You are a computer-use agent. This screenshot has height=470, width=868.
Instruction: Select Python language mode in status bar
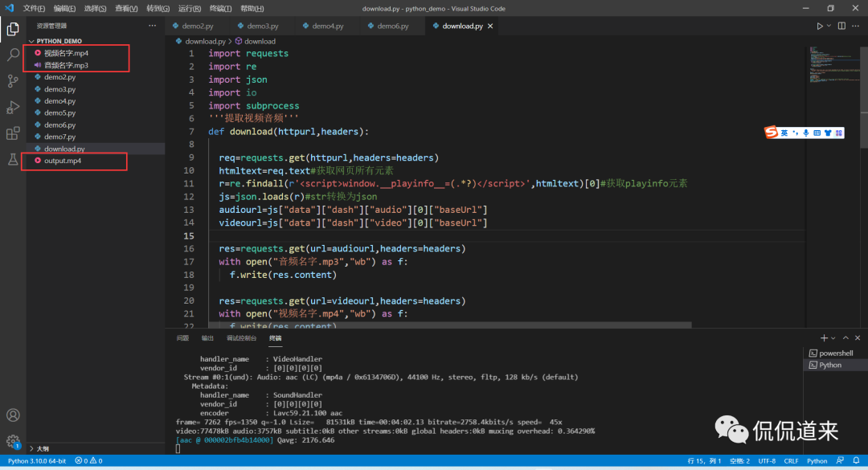(x=817, y=460)
